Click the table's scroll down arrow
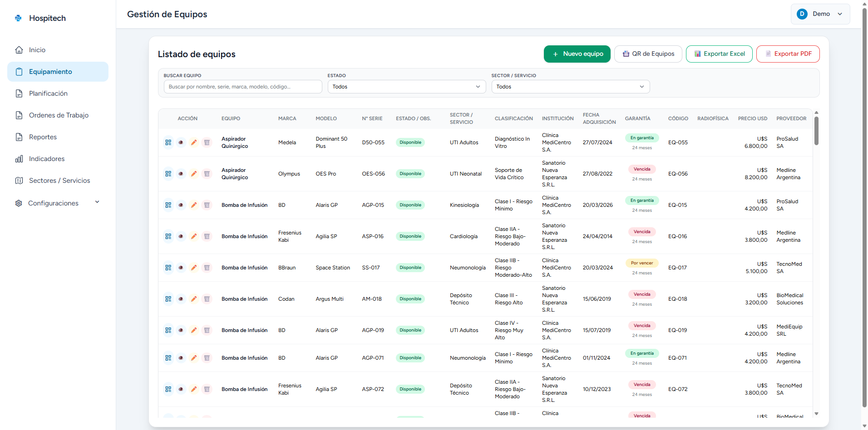 click(x=816, y=414)
